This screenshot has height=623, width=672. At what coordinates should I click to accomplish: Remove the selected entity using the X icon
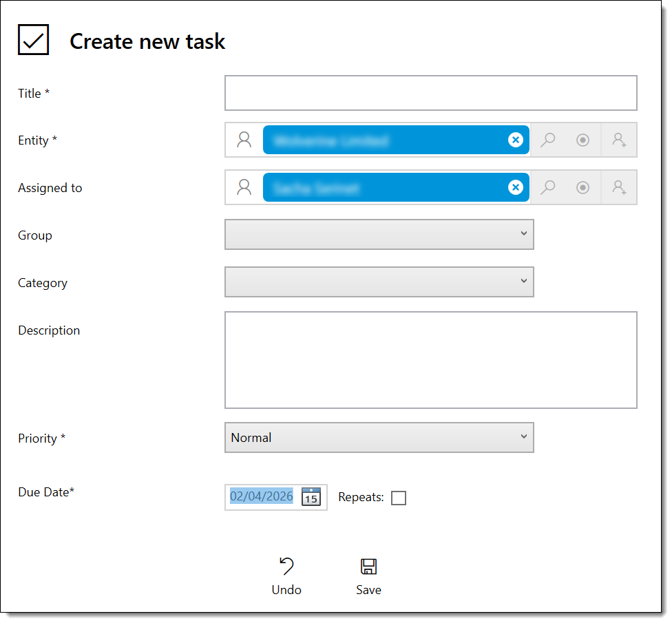pyautogui.click(x=516, y=140)
